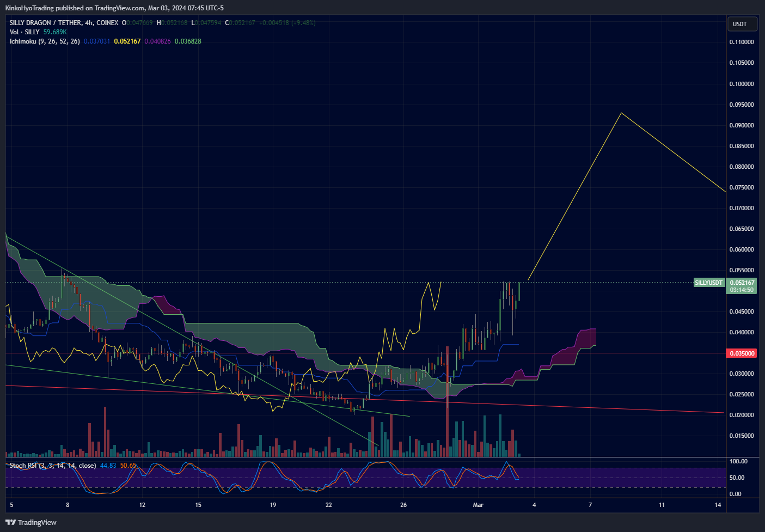Click the 0.040000 price axis label
The width and height of the screenshot is (765, 532).
click(742, 332)
